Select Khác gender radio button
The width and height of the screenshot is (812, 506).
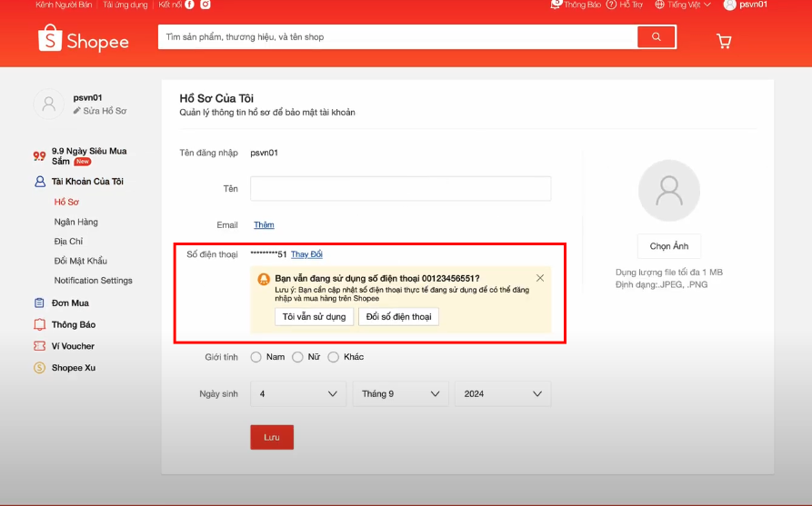[334, 357]
